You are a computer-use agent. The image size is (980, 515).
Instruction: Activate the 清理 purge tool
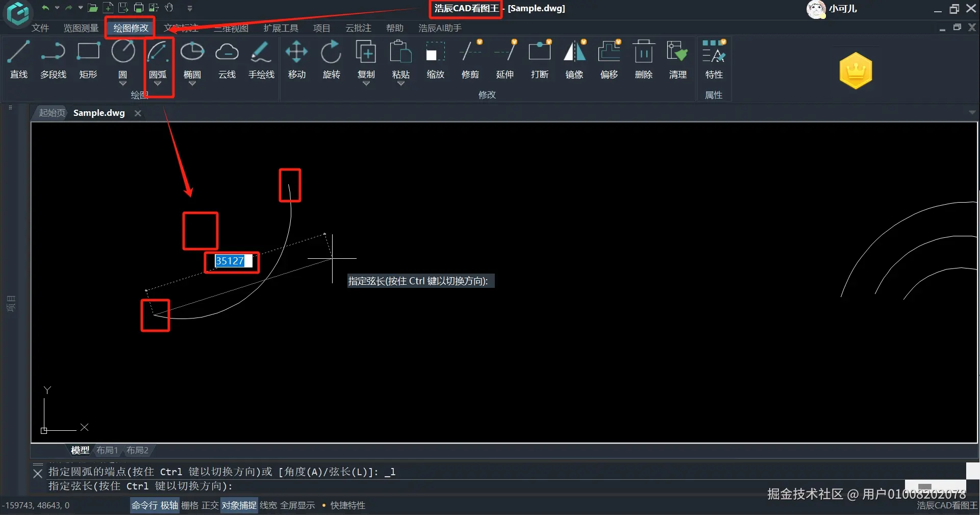pos(677,60)
